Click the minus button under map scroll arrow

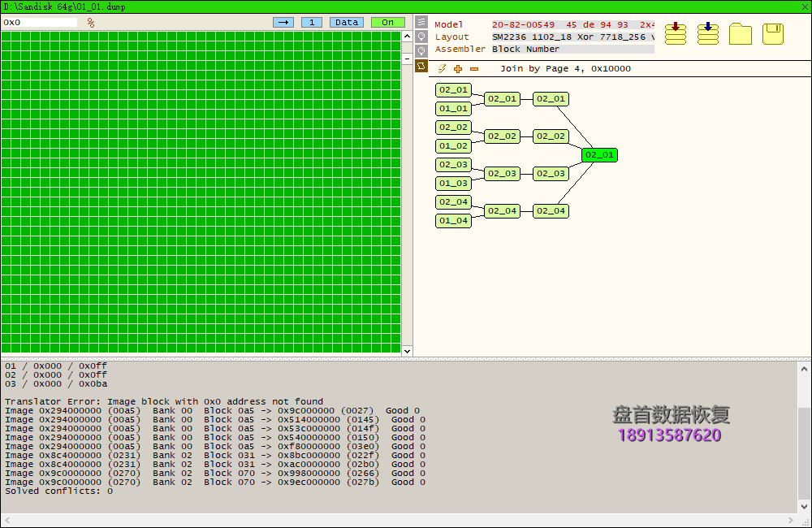[x=407, y=58]
